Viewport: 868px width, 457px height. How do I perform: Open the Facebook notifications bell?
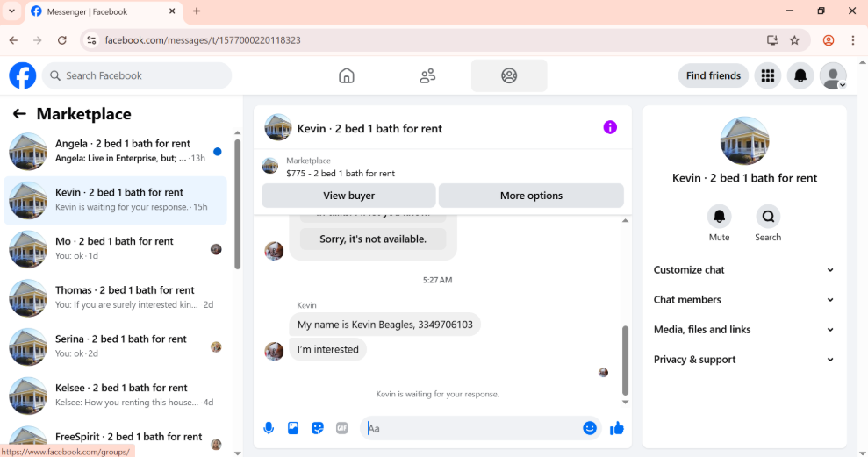(x=800, y=75)
